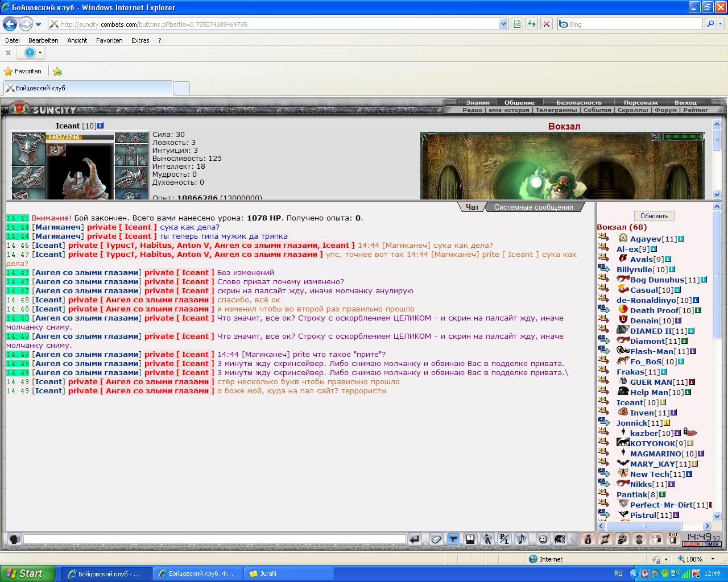Image resolution: width=728 pixels, height=582 pixels.
Task: Click the Обновить button
Action: pyautogui.click(x=654, y=216)
